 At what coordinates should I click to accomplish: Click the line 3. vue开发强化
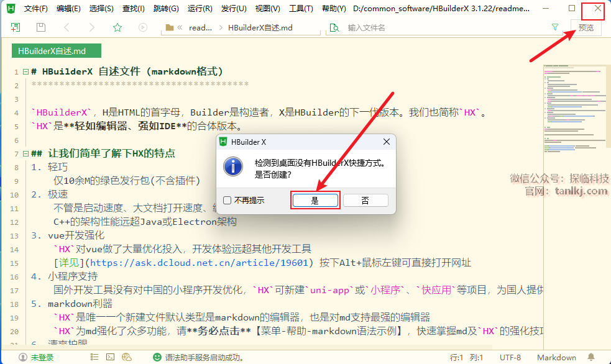[68, 235]
